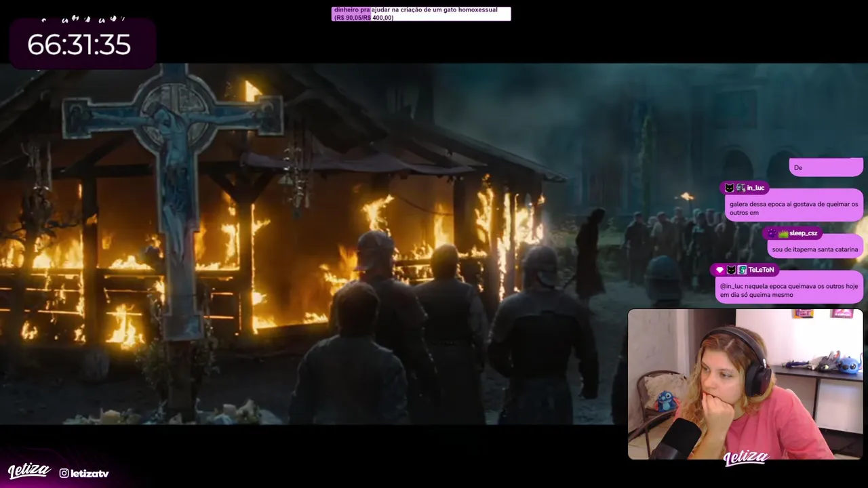The image size is (868, 488).
Task: Click the TeLeToN username in chat
Action: 762,270
